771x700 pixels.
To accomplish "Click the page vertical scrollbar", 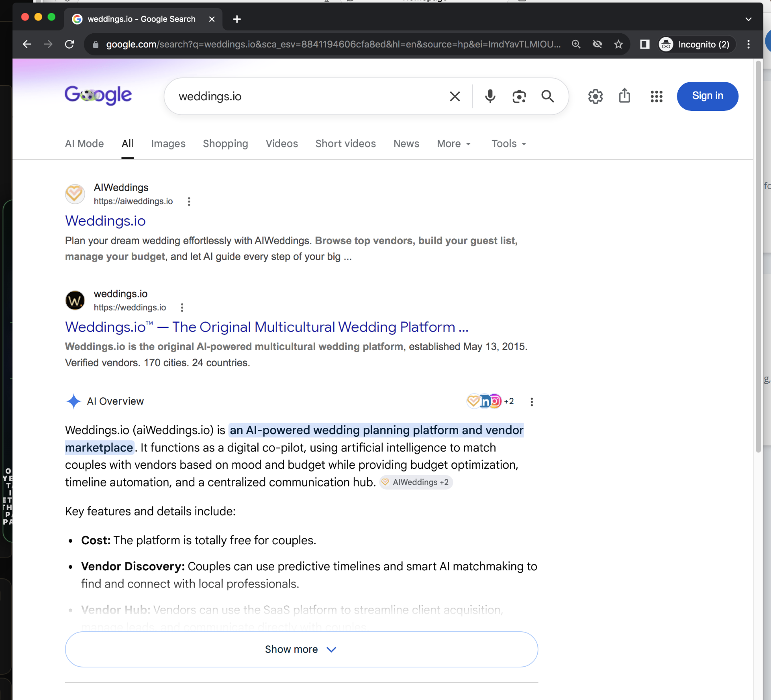I will [x=758, y=257].
